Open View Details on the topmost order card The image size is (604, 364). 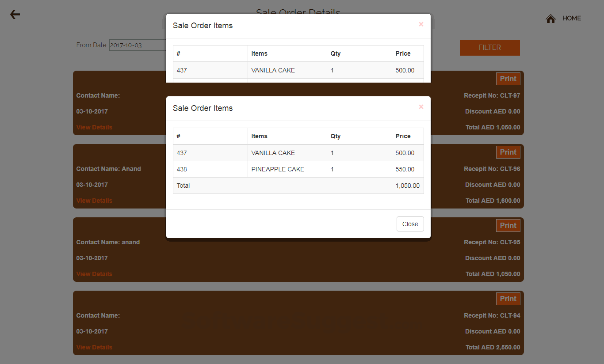[x=94, y=127]
